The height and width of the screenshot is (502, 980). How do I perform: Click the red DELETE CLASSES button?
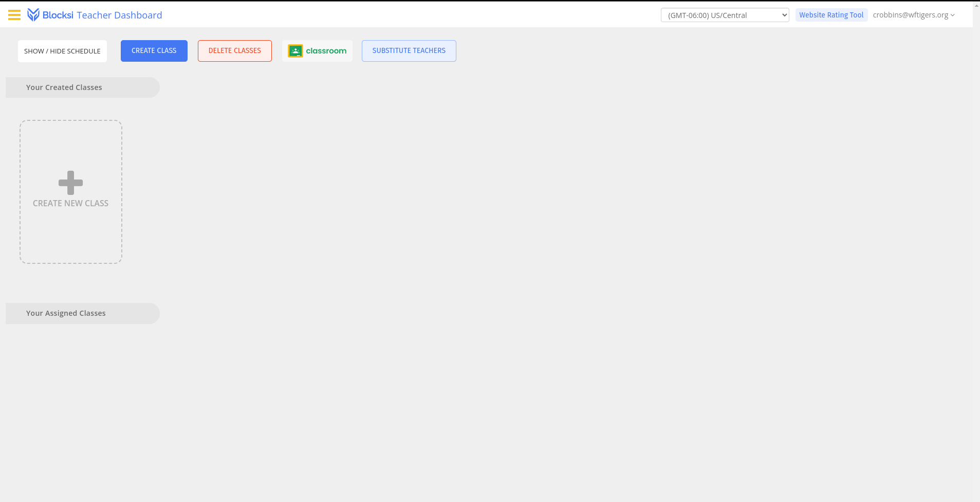235,51
